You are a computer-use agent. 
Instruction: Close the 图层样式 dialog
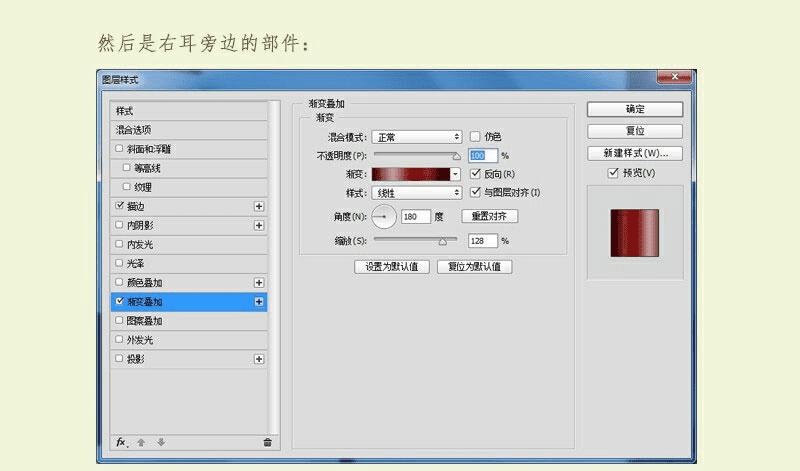click(674, 77)
